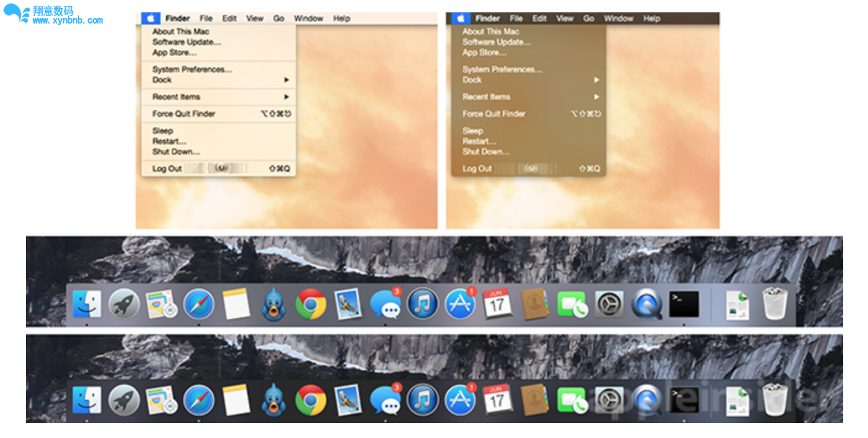This screenshot has width=868, height=438.
Task: Visit the www.xynbnb.com link
Action: 67,20
